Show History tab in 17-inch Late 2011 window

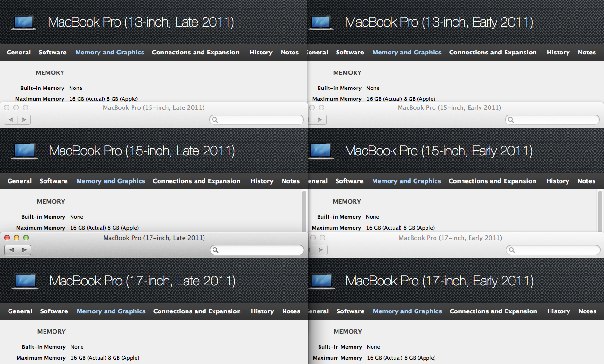[x=262, y=311]
